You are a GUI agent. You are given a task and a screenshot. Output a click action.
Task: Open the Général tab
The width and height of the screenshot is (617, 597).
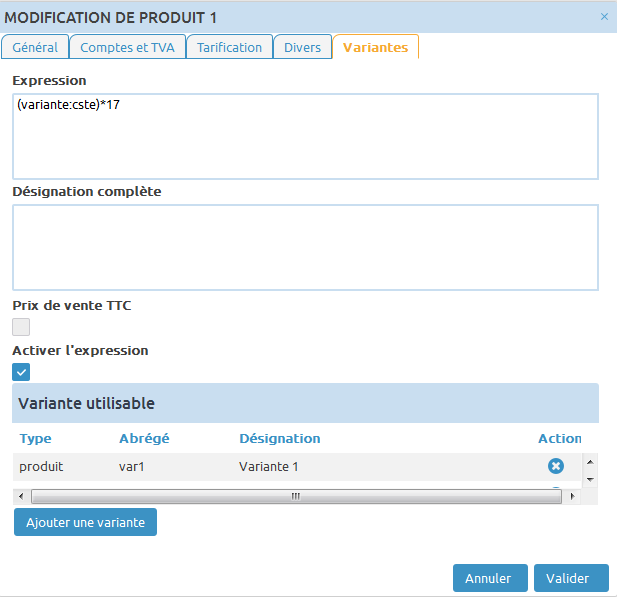[x=35, y=47]
